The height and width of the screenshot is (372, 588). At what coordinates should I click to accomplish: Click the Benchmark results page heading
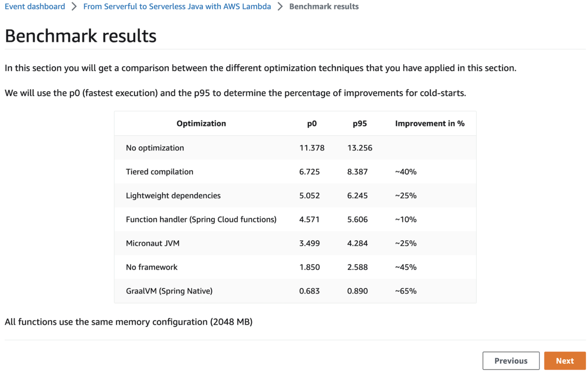point(80,36)
